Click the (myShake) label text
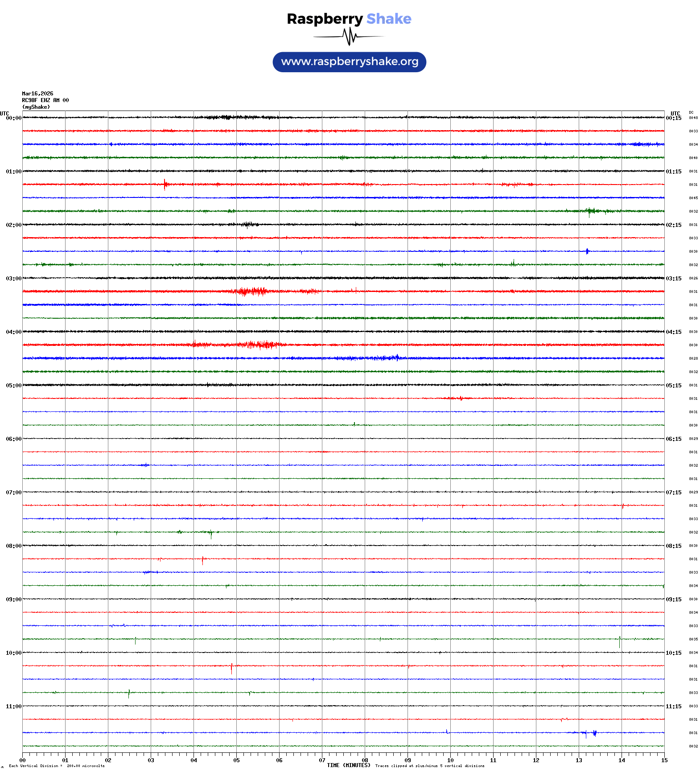Viewport: 700px width, 772px height. tap(36, 107)
